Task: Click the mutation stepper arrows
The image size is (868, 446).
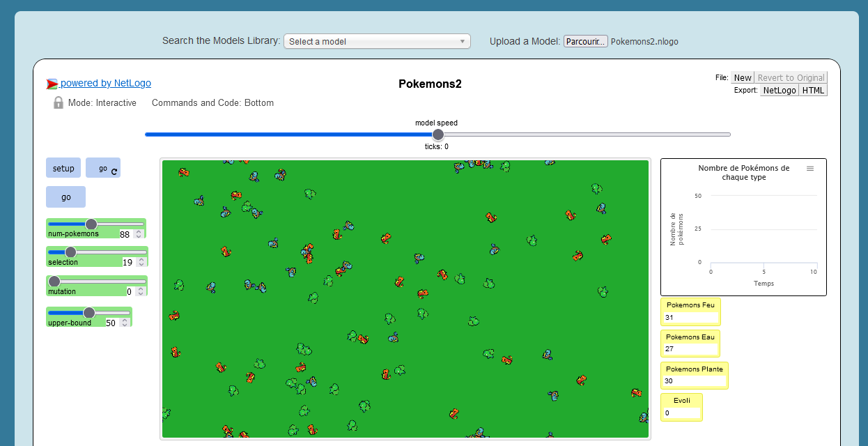Action: [141, 292]
